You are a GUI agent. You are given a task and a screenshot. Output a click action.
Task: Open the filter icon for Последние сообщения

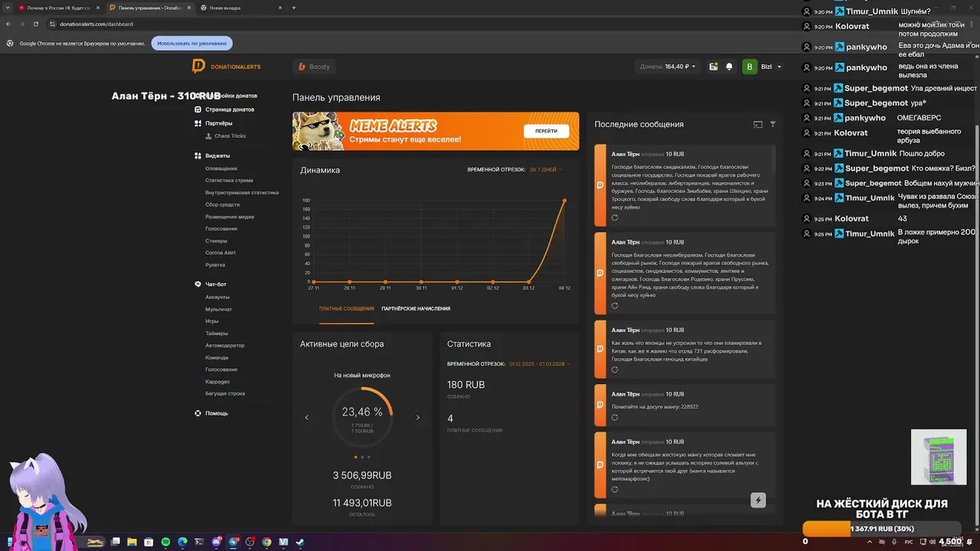click(x=773, y=124)
